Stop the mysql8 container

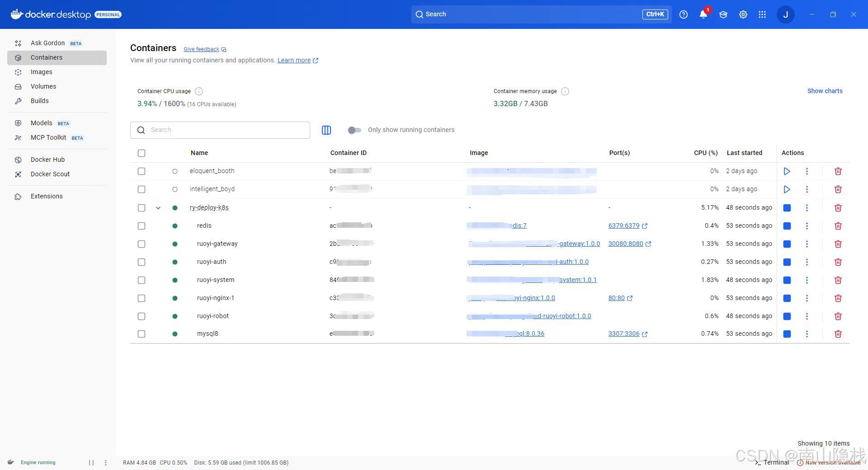tap(787, 334)
